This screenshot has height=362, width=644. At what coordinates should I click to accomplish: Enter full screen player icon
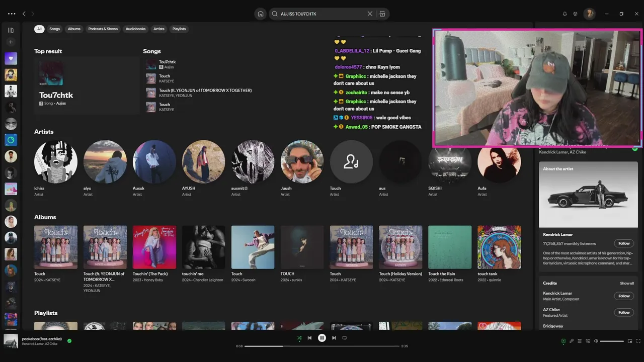point(638,341)
